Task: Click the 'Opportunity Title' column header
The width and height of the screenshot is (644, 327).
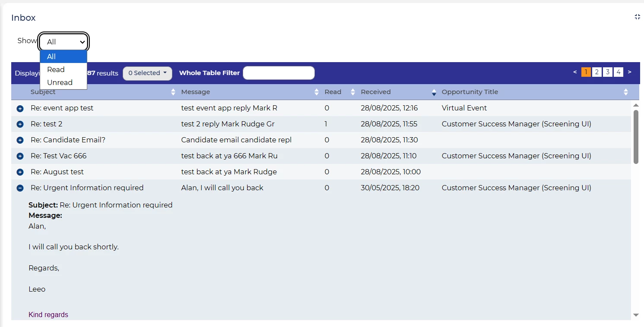Action: click(470, 92)
